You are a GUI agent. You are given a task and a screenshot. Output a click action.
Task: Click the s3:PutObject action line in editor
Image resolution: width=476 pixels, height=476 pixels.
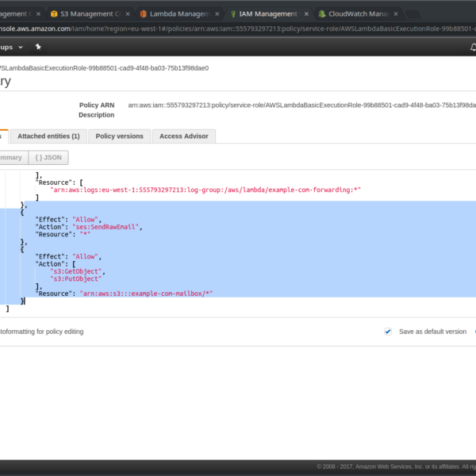point(75,278)
